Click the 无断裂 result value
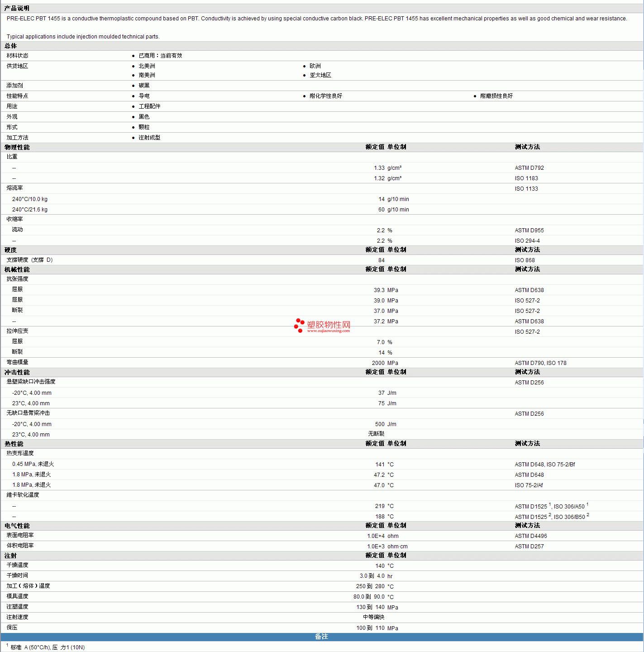644x652 pixels. [x=376, y=434]
